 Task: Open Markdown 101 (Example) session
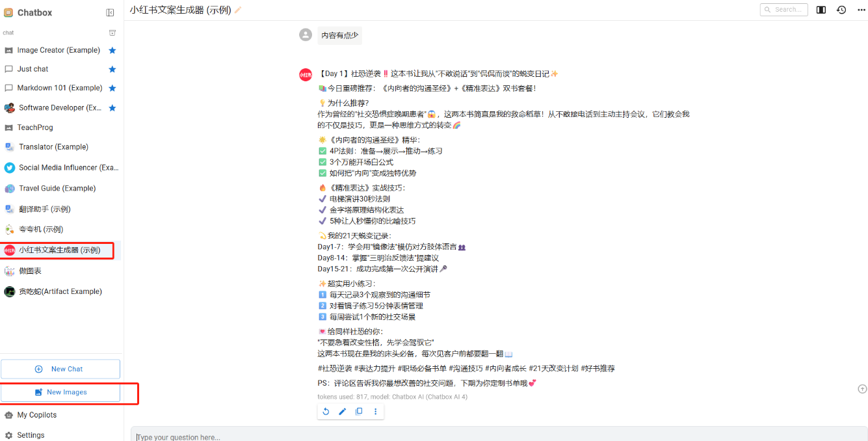[x=60, y=88]
